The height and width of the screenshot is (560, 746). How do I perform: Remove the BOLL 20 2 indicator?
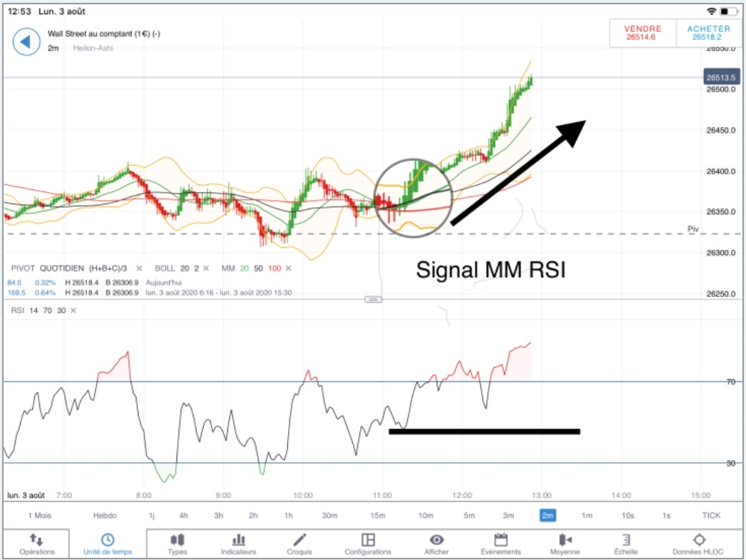pyautogui.click(x=207, y=269)
